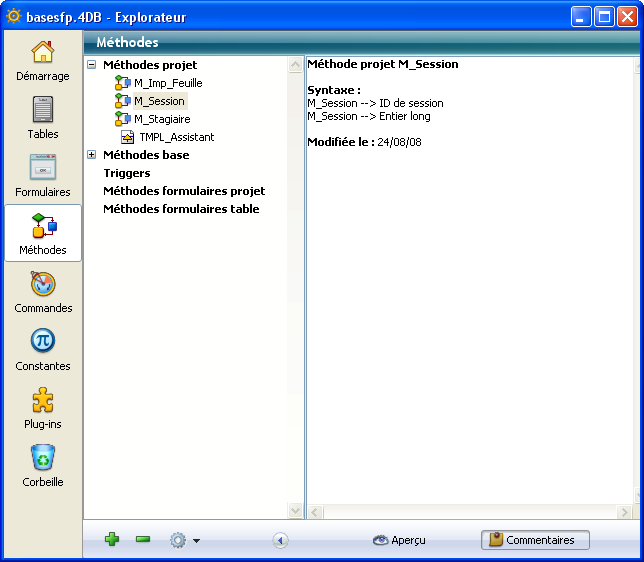
Task: Open the Commandes page
Action: 43,292
